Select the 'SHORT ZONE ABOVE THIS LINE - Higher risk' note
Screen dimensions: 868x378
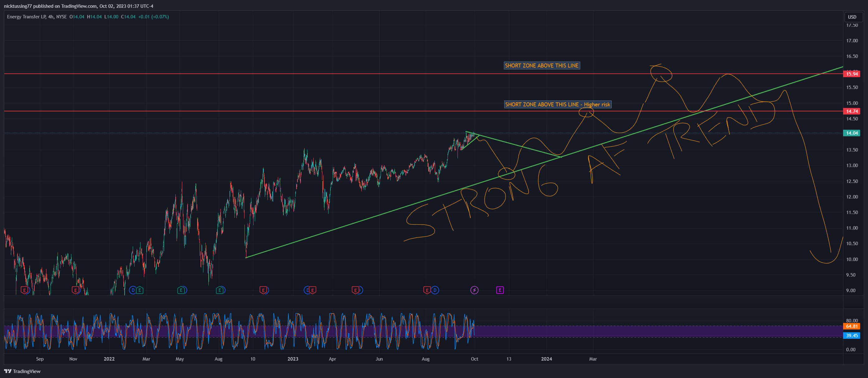558,104
